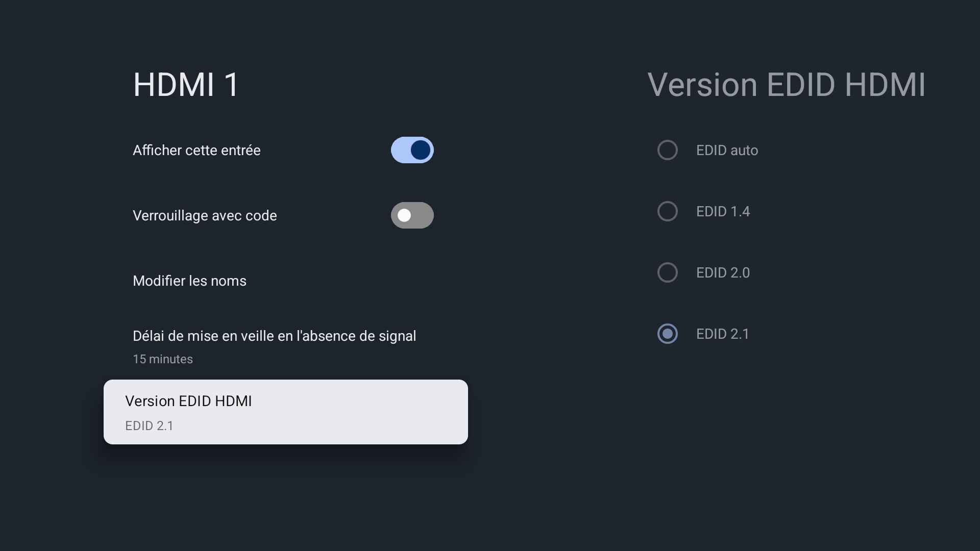Open Modifier les noms
980x551 pixels.
tap(189, 281)
